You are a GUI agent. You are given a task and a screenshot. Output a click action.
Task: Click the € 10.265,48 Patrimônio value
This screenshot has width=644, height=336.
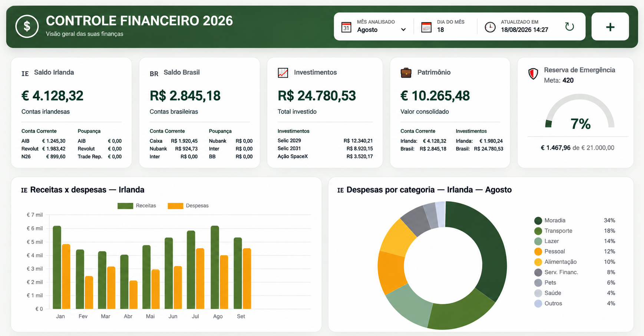click(x=435, y=96)
